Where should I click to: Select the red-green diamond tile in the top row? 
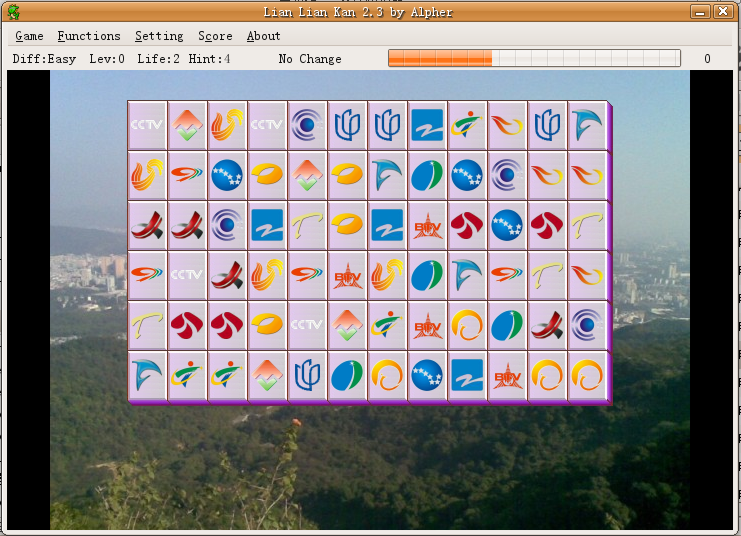point(187,125)
